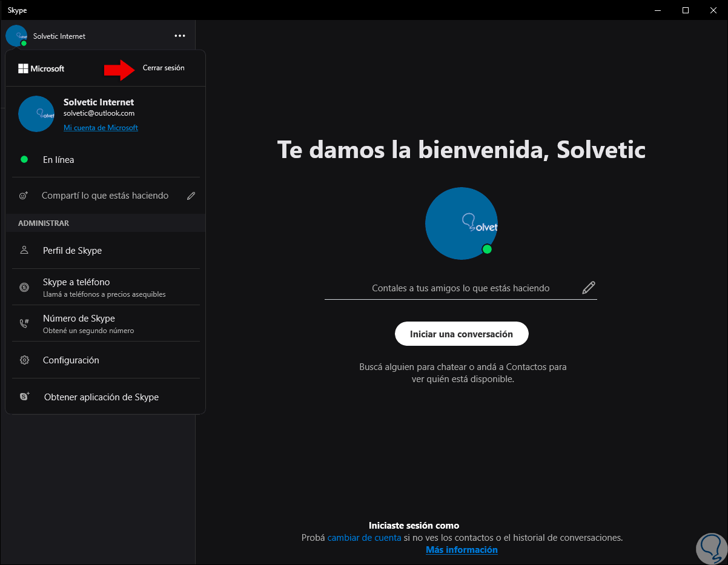Click the large welcome profile picture
Viewport: 728px width, 565px height.
click(x=462, y=223)
